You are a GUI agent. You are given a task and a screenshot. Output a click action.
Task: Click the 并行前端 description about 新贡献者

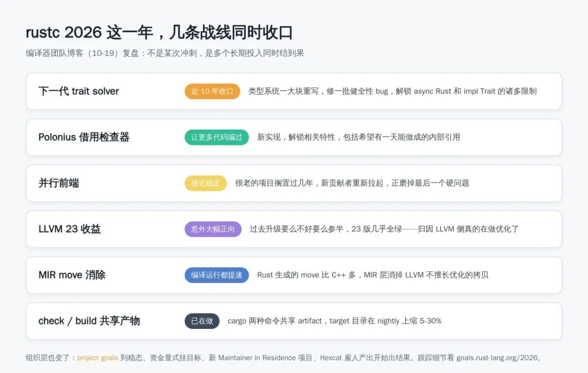click(352, 183)
